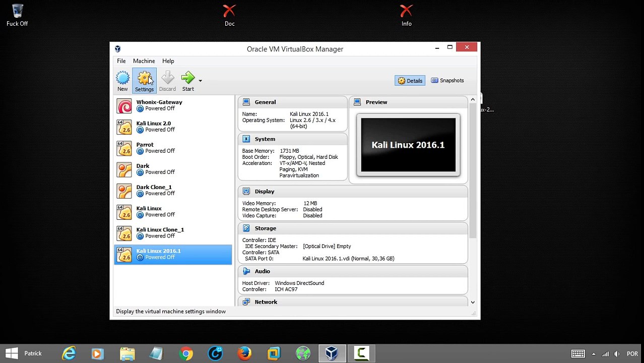Click the Kali Linux 2016.1 preview thumbnail
This screenshot has height=363, width=644.
pyautogui.click(x=408, y=145)
